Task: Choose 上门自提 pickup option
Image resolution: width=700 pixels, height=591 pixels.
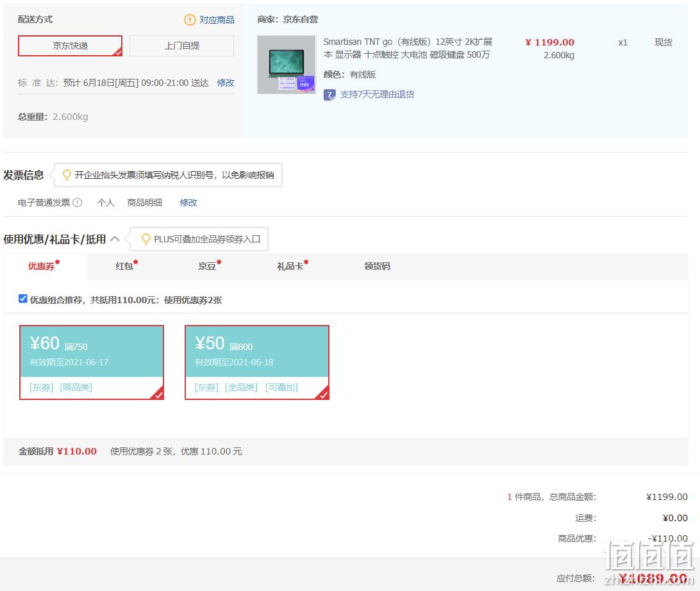Action: tap(181, 46)
